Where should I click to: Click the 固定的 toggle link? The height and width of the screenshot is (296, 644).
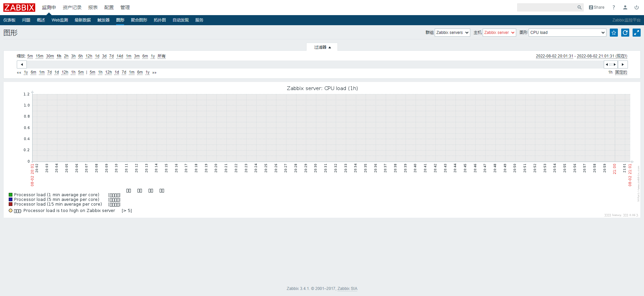click(621, 72)
